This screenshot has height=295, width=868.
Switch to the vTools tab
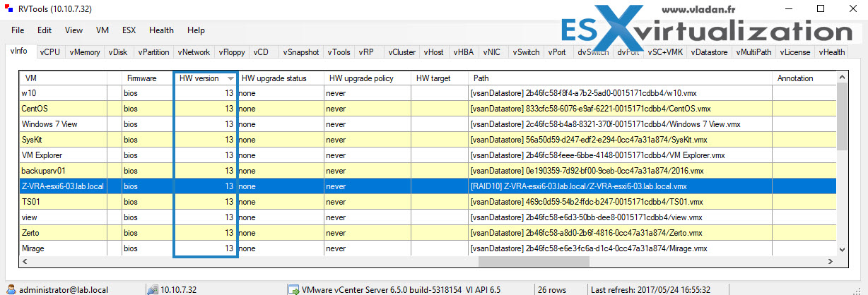pos(340,52)
